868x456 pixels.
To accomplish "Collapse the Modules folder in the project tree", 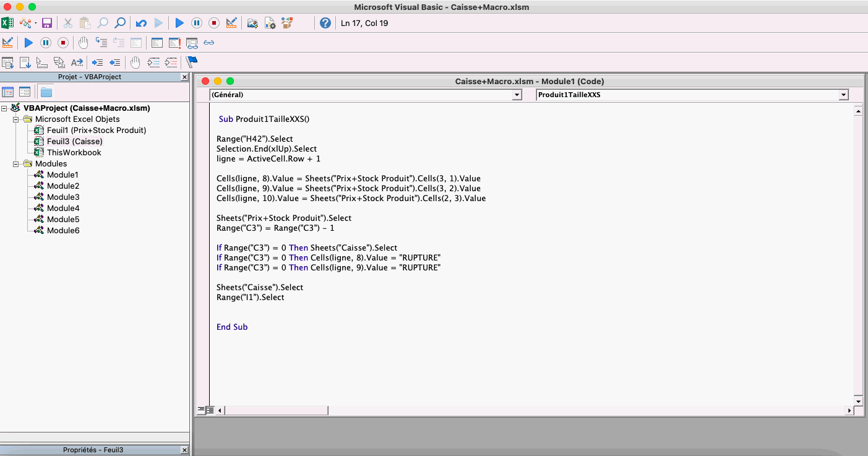I will pyautogui.click(x=16, y=164).
